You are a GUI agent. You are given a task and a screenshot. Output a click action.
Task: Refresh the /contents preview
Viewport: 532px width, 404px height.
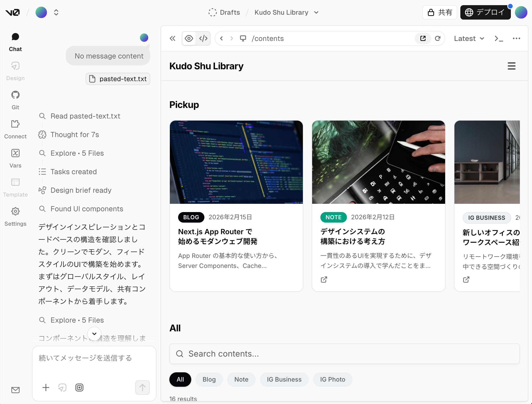(438, 38)
